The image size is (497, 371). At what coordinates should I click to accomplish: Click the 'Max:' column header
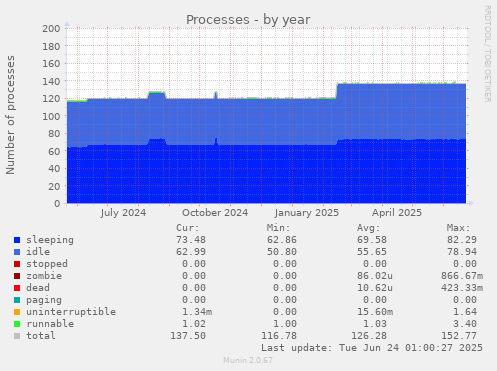(x=459, y=228)
